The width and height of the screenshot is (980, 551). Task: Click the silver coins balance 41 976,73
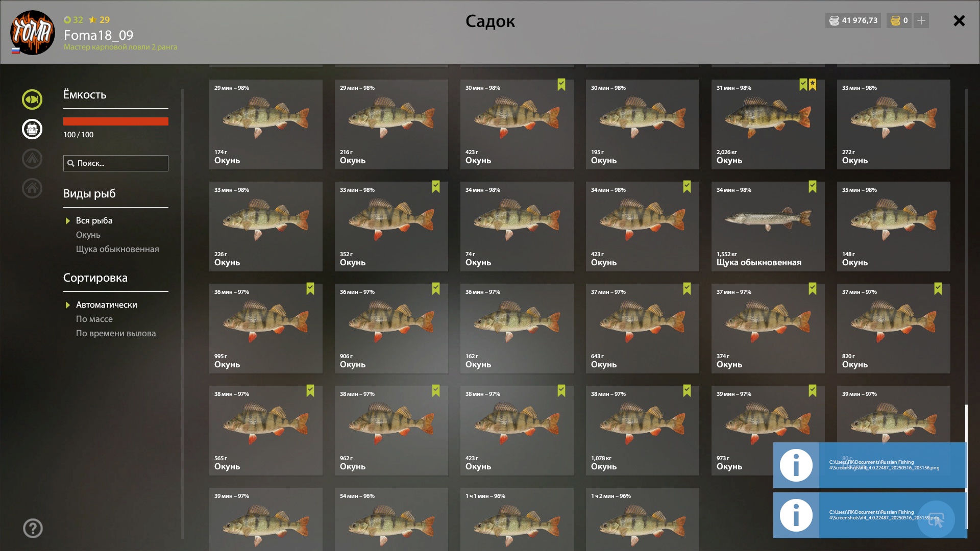point(853,20)
